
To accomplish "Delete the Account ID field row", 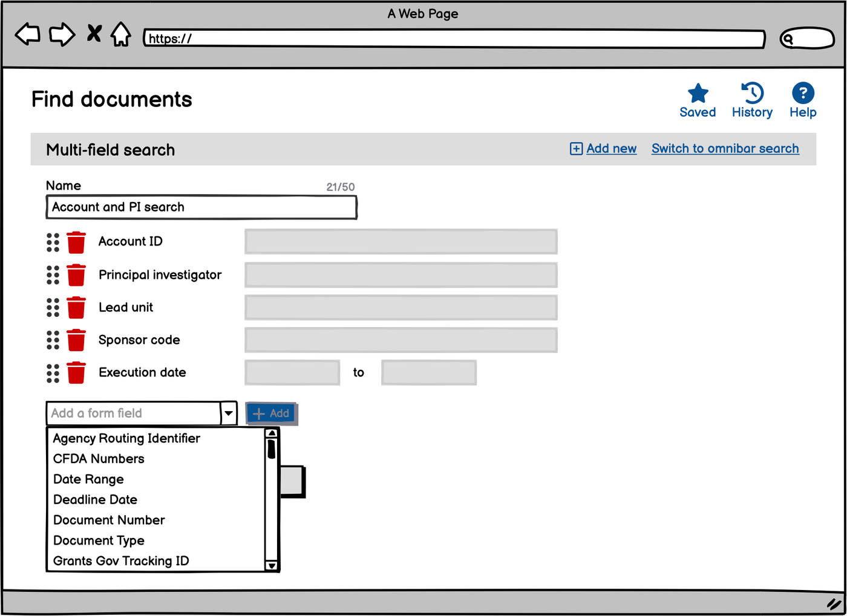I will coord(76,242).
